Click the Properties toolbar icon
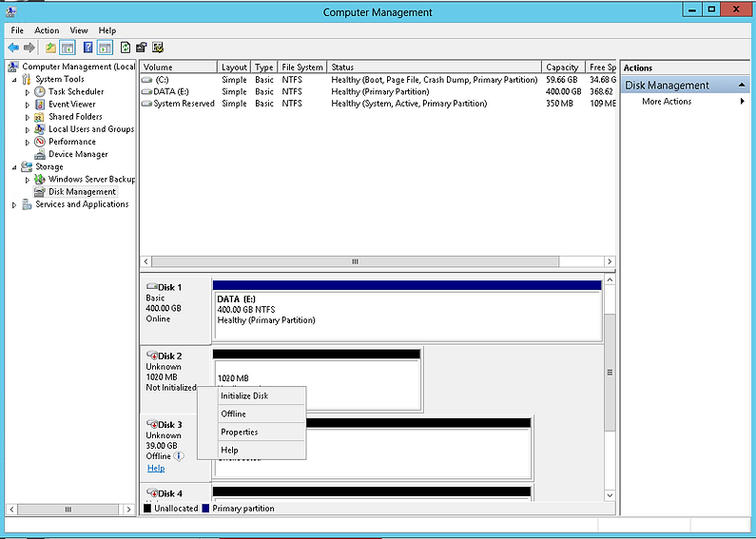756x539 pixels. tap(142, 48)
